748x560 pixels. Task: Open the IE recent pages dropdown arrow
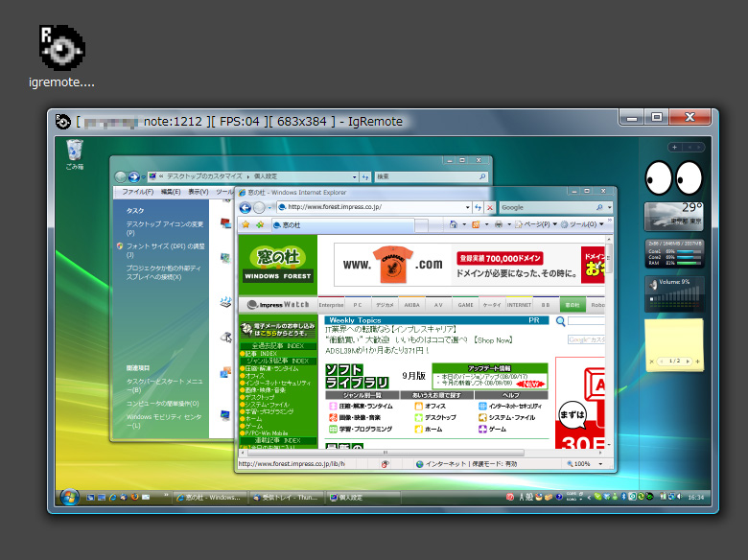point(269,207)
